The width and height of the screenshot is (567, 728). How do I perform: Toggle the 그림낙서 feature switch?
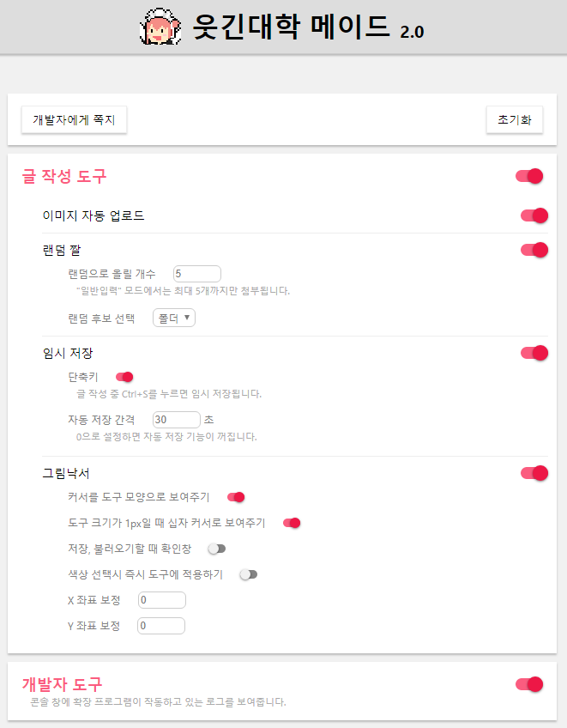coord(534,473)
